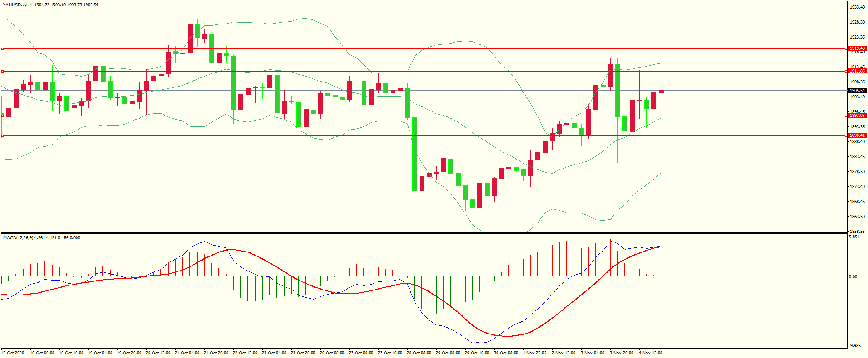Click the 27 Oct 16:00 time label
Viewport: 868px width, 358px height.
(x=390, y=353)
